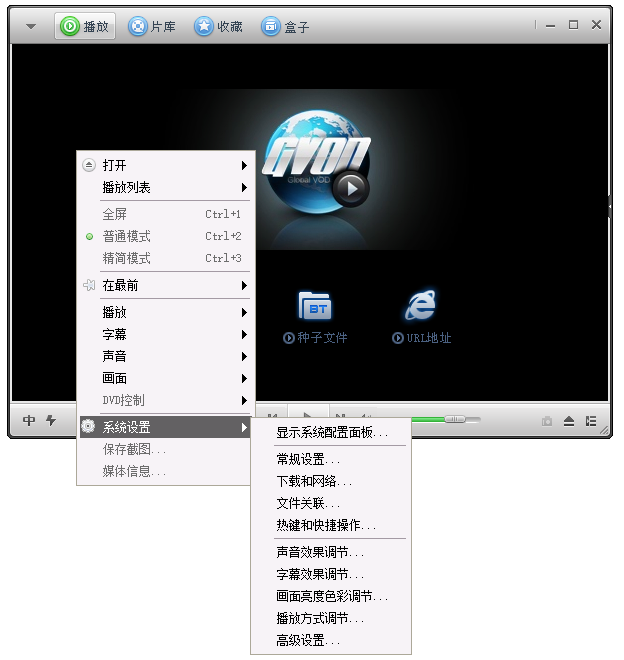
Task: Click the side panel collapse handle on the right edge
Action: tap(610, 206)
